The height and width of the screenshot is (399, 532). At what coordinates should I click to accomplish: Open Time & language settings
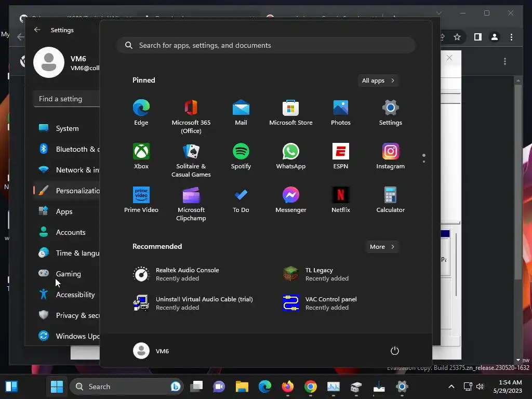point(67,253)
